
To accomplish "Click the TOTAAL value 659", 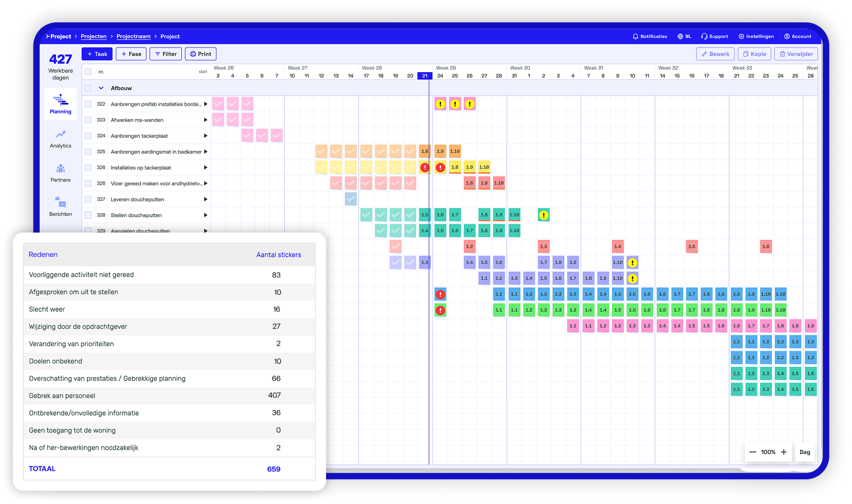I will 274,469.
